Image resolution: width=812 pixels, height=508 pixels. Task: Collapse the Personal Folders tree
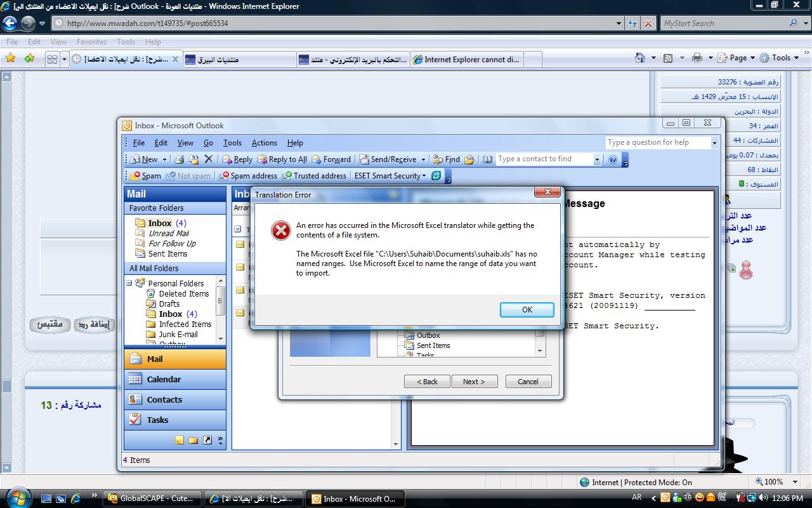(x=129, y=283)
